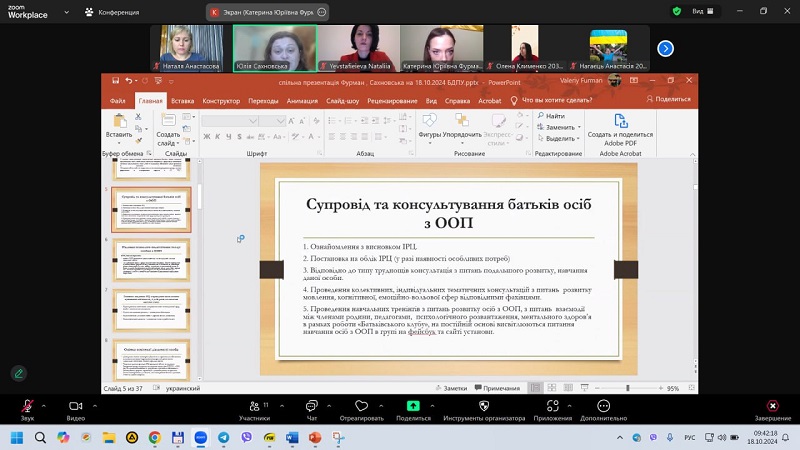Open the Приложения apps button
Viewport: 800px width, 450px height.
click(553, 409)
